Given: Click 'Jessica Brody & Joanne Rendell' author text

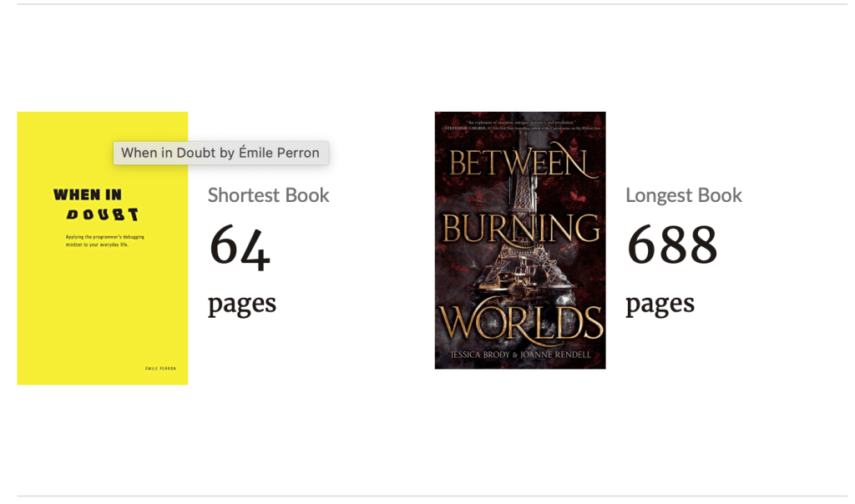Looking at the screenshot, I should 520,355.
